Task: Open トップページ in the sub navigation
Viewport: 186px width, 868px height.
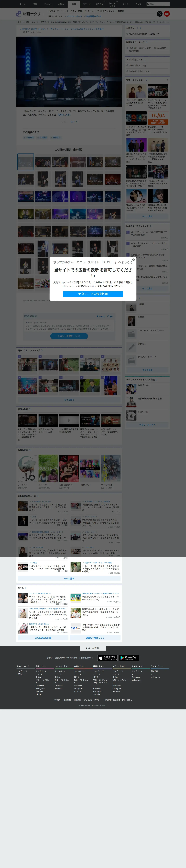Action: coord(53,11)
